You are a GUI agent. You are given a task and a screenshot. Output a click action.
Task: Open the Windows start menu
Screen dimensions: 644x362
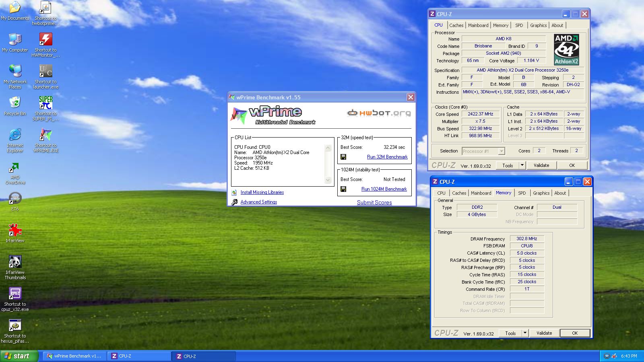click(x=19, y=356)
